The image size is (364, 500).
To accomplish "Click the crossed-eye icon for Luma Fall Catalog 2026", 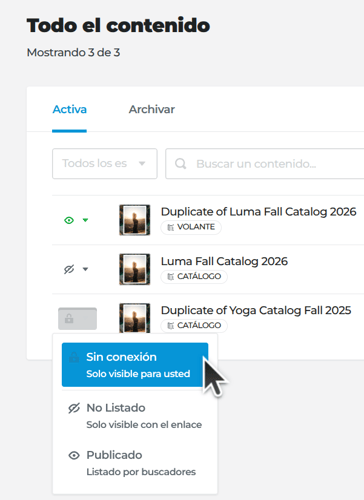I will [69, 269].
